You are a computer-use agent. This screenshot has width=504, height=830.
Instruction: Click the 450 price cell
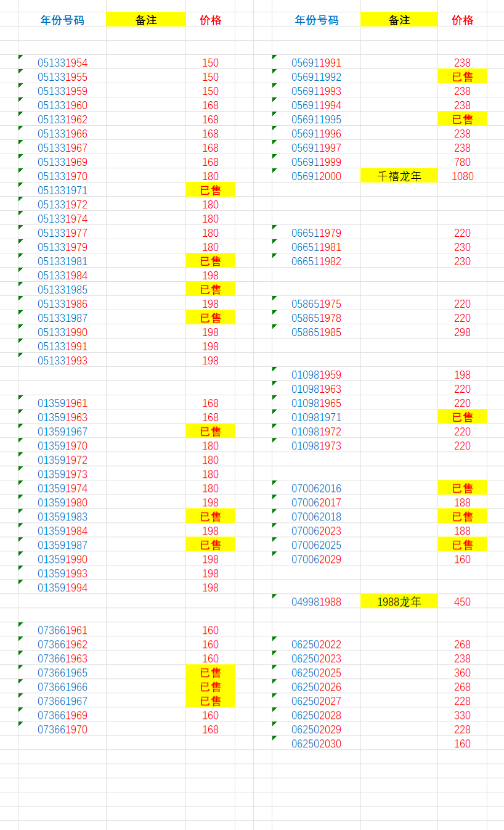point(462,602)
